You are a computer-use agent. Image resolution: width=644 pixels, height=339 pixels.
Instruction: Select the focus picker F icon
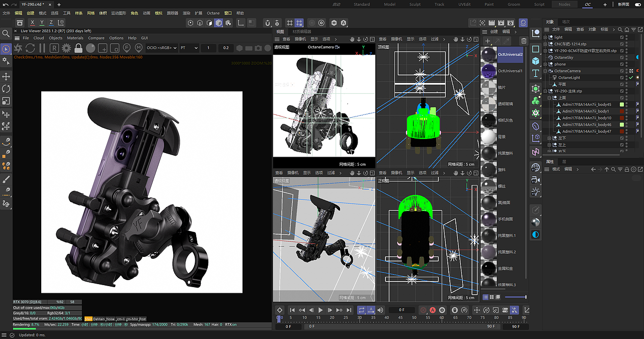(x=127, y=48)
